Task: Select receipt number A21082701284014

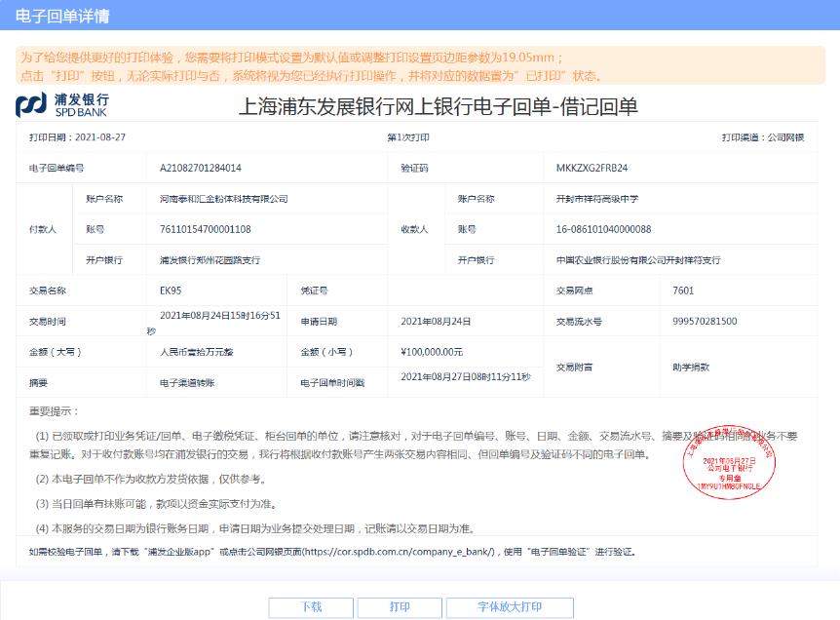Action: (200, 168)
